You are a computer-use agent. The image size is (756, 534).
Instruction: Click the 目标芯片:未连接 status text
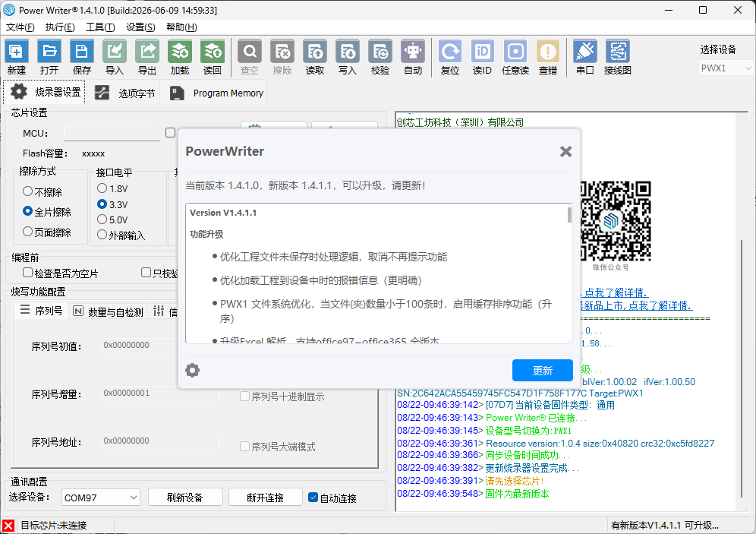(54, 526)
